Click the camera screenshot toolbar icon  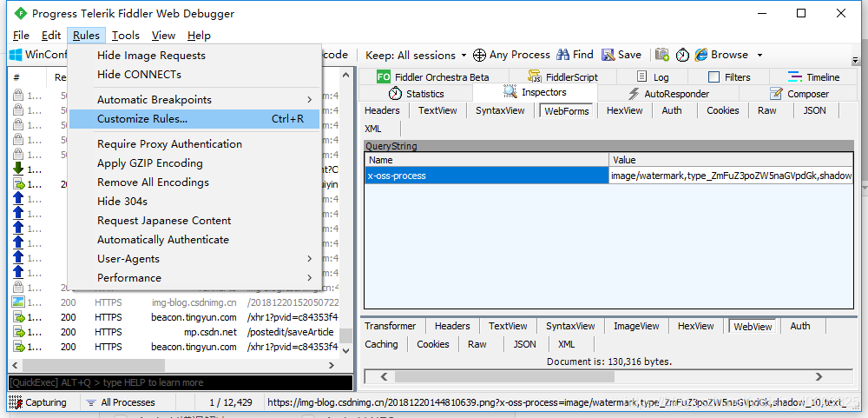pyautogui.click(x=661, y=55)
